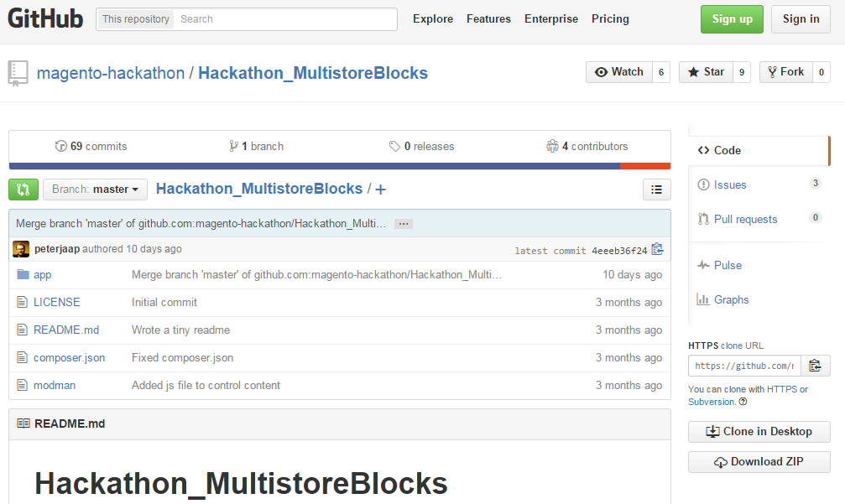
Task: View the 1 branch list
Action: [x=257, y=147]
